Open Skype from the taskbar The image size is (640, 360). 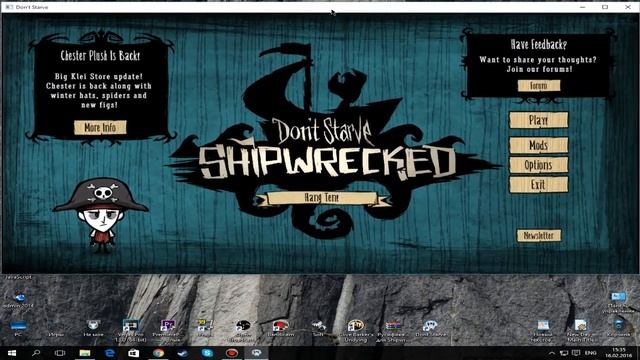(207, 353)
